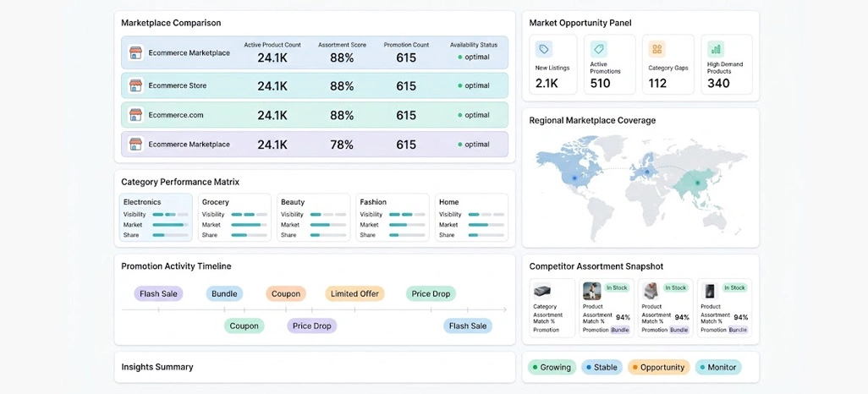Click the Ecommerce.com row name

tap(176, 115)
